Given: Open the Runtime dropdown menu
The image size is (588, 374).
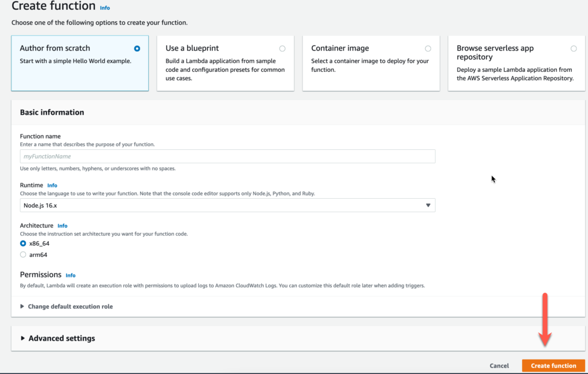Looking at the screenshot, I should click(227, 206).
